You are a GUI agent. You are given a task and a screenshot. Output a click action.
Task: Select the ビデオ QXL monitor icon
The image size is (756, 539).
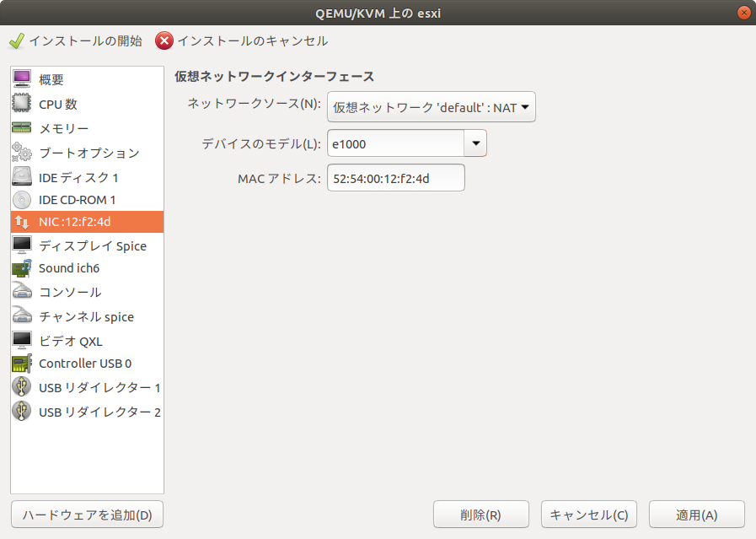tap(22, 340)
